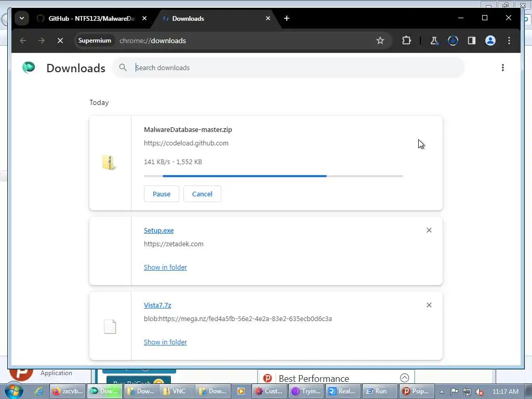532x399 pixels.
Task: Click the MalwareDatabase download progress bar
Action: [x=273, y=176]
